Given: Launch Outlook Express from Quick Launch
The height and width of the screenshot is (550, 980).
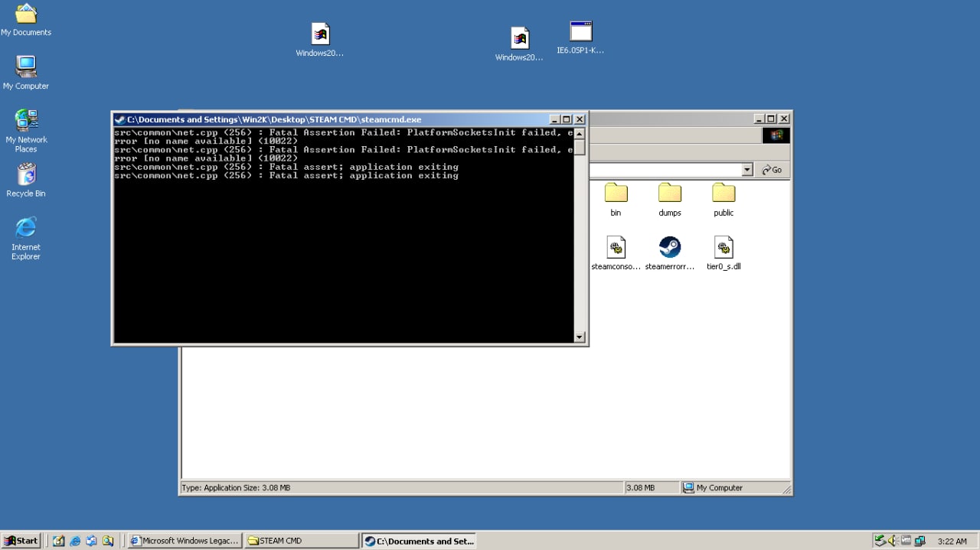Looking at the screenshot, I should pos(92,541).
